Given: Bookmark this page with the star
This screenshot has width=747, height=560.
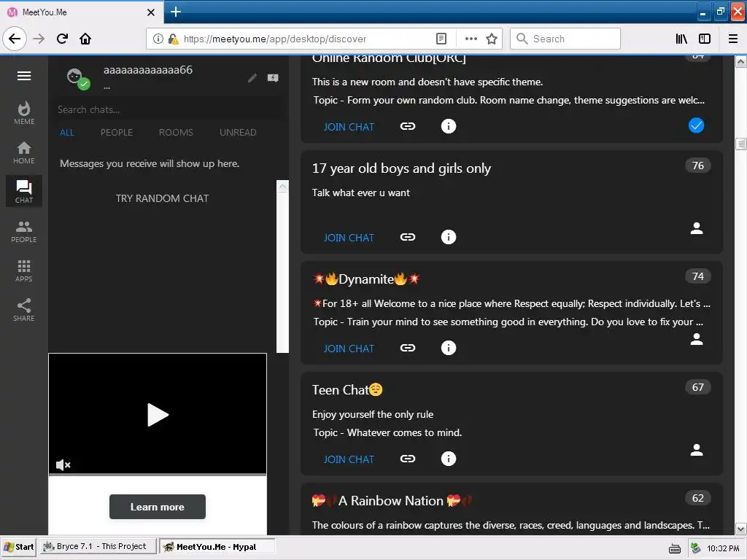Looking at the screenshot, I should point(492,39).
